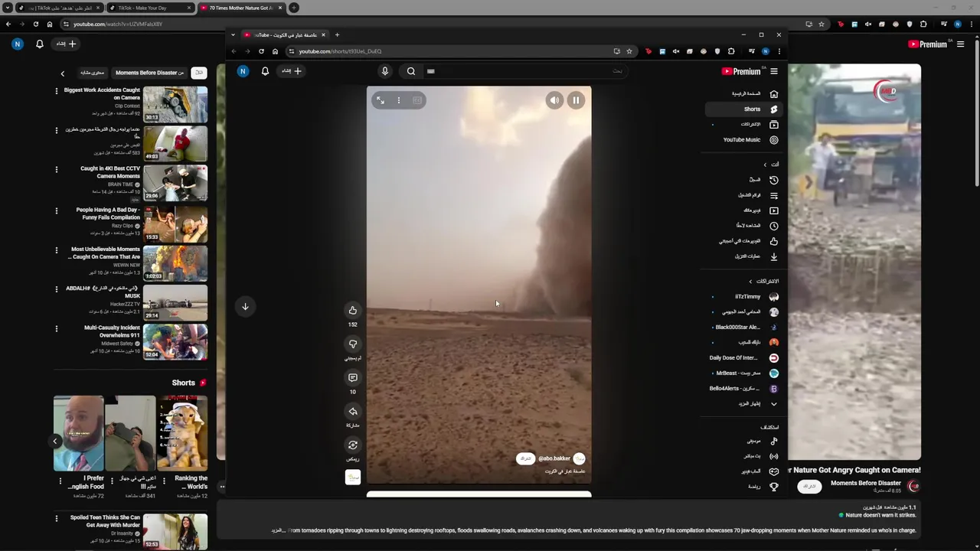This screenshot has height=551, width=980.
Task: Open Sports trophy icon under Explore
Action: tap(774, 487)
